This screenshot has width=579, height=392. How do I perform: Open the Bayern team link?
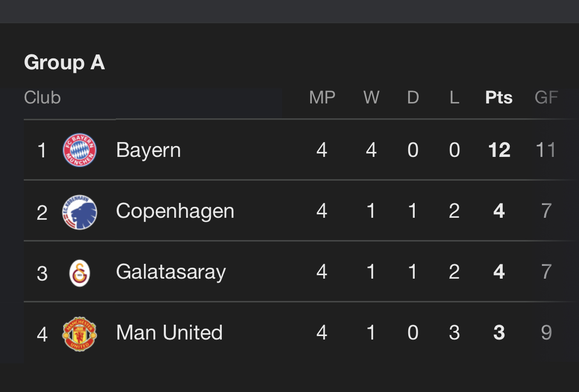coord(148,150)
